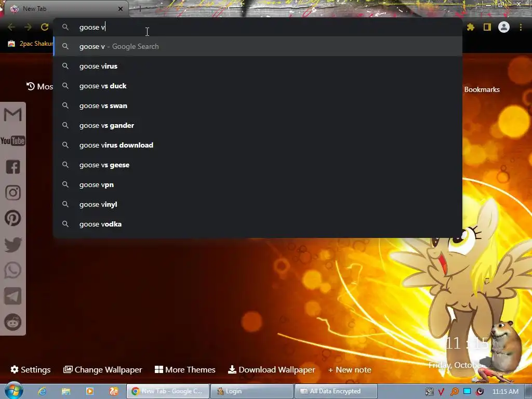Image resolution: width=532 pixels, height=399 pixels.
Task: Click the red V tray icon
Action: [x=441, y=392]
